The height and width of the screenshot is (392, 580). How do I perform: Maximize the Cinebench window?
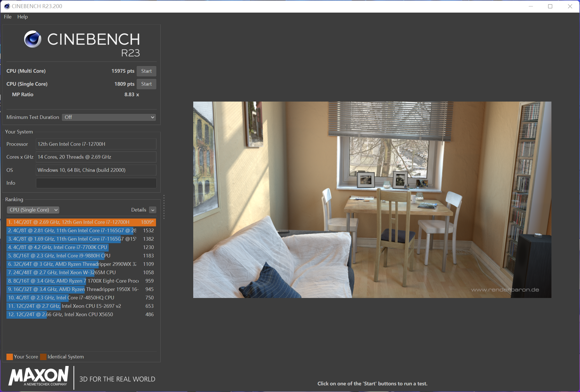pos(550,6)
